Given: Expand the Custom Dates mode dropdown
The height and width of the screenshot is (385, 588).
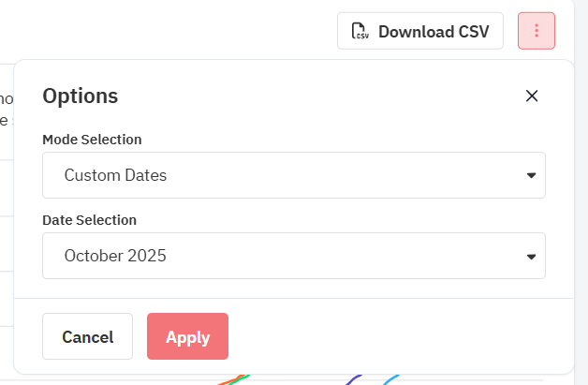Looking at the screenshot, I should (293, 175).
